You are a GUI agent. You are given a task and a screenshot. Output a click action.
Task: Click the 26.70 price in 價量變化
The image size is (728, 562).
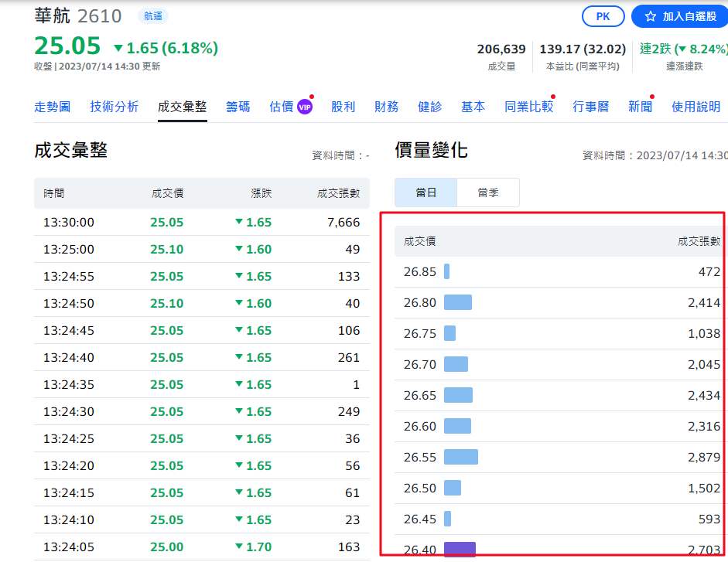(x=420, y=365)
